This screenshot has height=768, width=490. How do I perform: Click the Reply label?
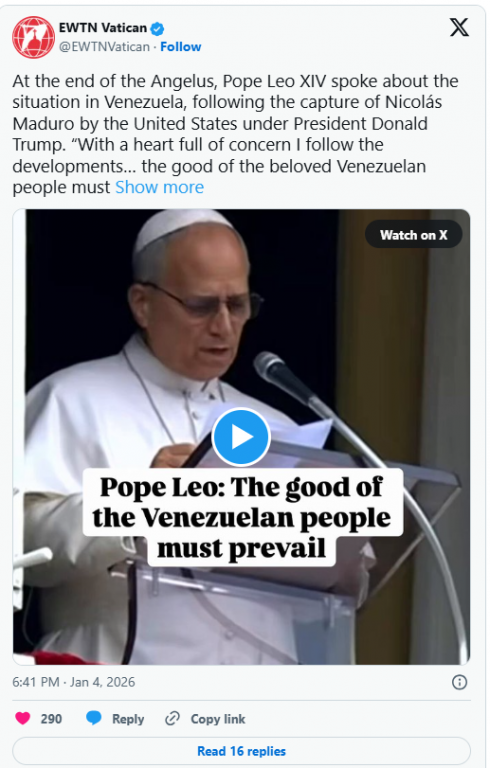point(128,719)
